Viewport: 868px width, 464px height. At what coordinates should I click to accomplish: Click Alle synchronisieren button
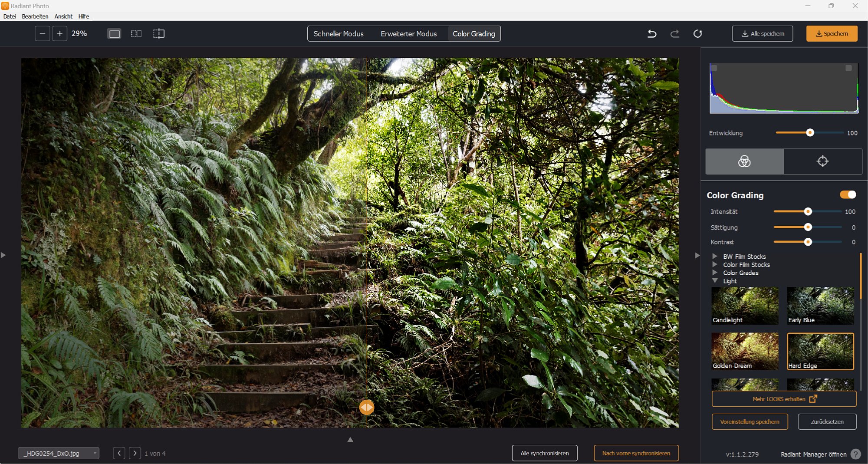tap(545, 453)
